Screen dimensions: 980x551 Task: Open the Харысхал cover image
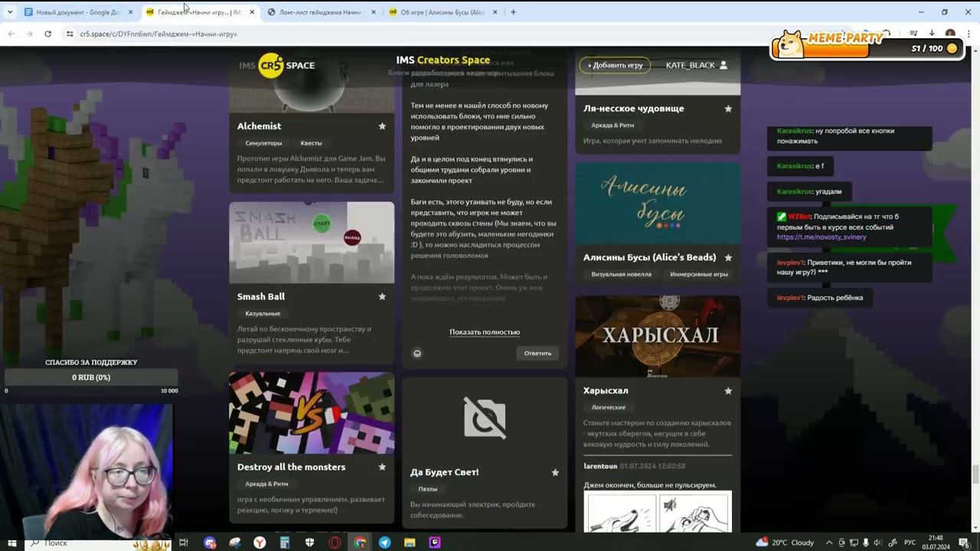(658, 337)
